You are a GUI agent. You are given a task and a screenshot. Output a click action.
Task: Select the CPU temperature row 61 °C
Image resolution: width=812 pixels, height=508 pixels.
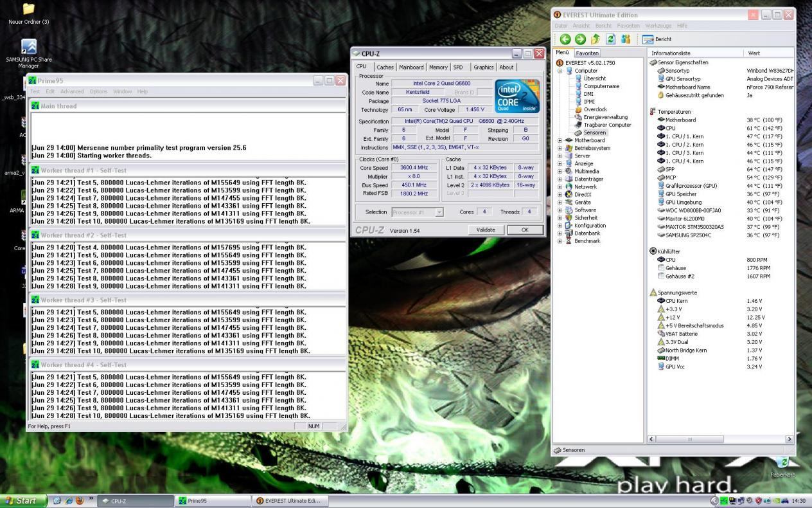[x=721, y=128]
